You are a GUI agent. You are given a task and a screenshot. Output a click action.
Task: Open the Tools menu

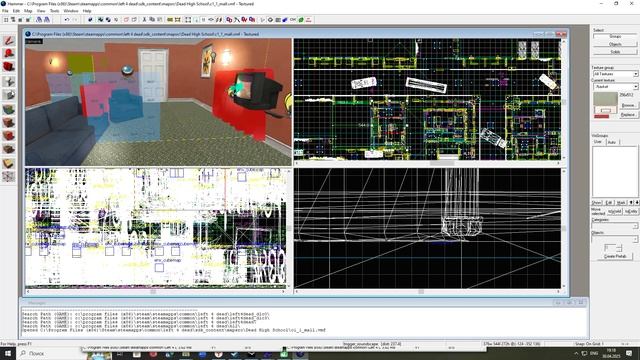click(x=54, y=11)
